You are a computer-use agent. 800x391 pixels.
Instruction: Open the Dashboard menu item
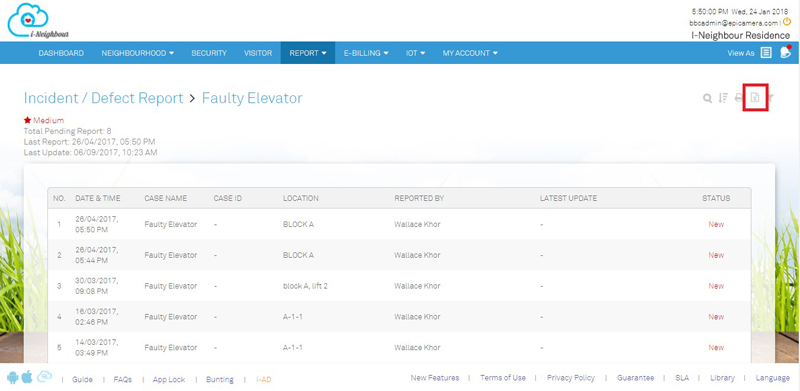coord(61,53)
